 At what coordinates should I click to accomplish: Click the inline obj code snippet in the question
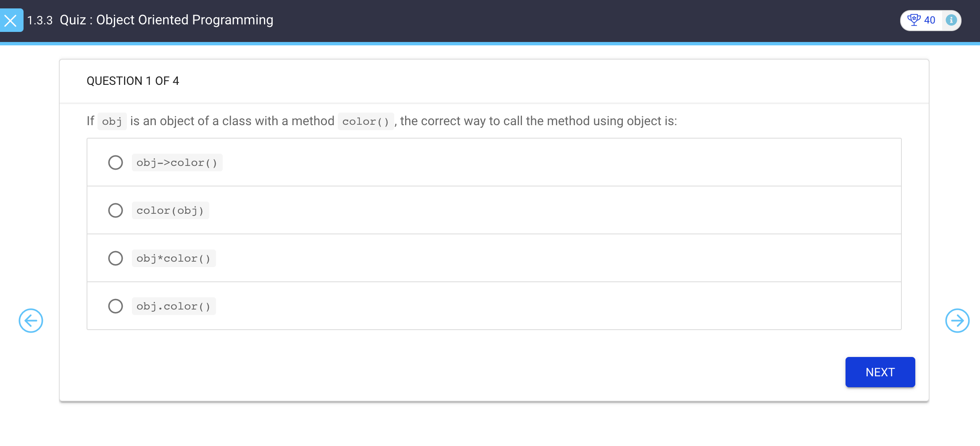coord(112,121)
